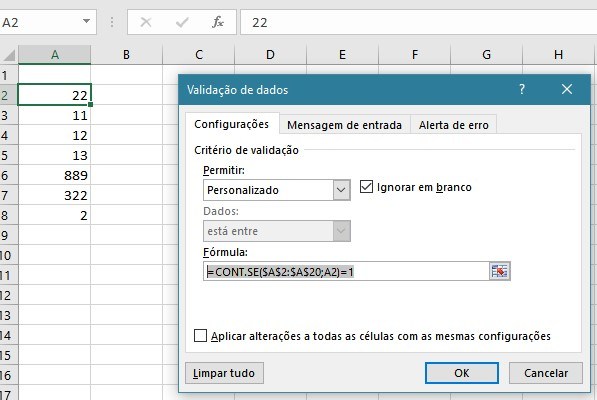This screenshot has height=400, width=597.
Task: Click the OK button
Action: (462, 373)
